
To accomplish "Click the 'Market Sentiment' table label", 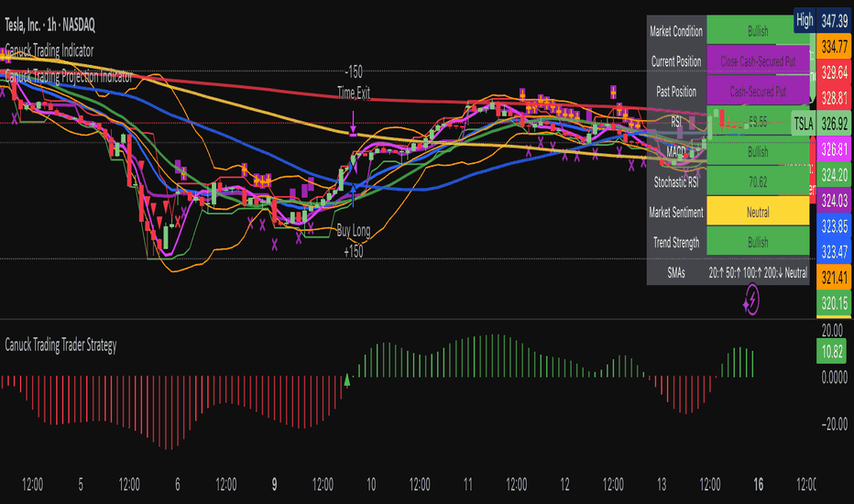I will click(x=676, y=212).
